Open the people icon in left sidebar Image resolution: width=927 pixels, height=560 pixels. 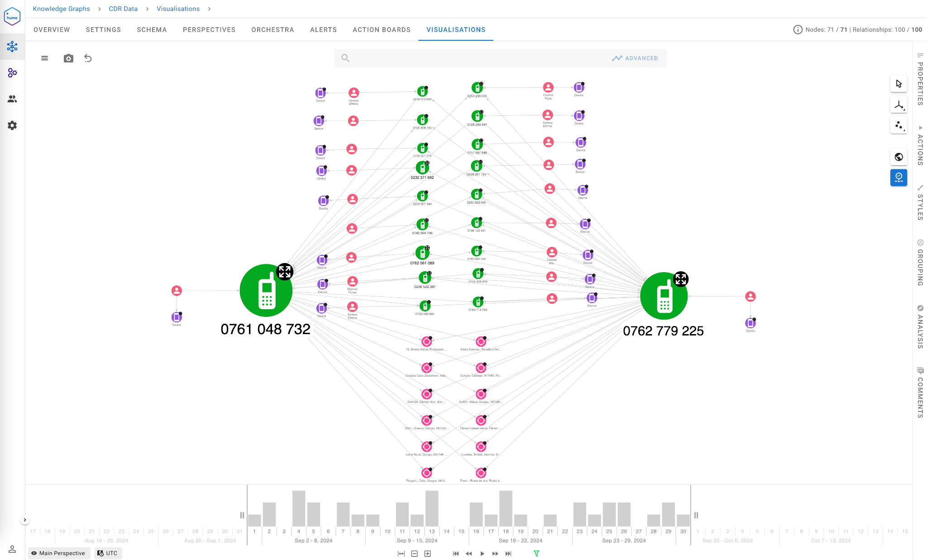point(12,99)
